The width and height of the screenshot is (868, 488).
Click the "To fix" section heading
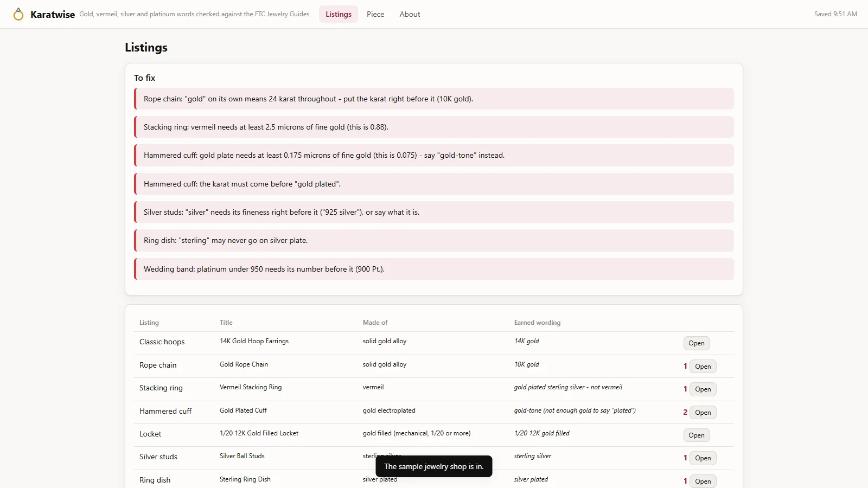pyautogui.click(x=144, y=78)
